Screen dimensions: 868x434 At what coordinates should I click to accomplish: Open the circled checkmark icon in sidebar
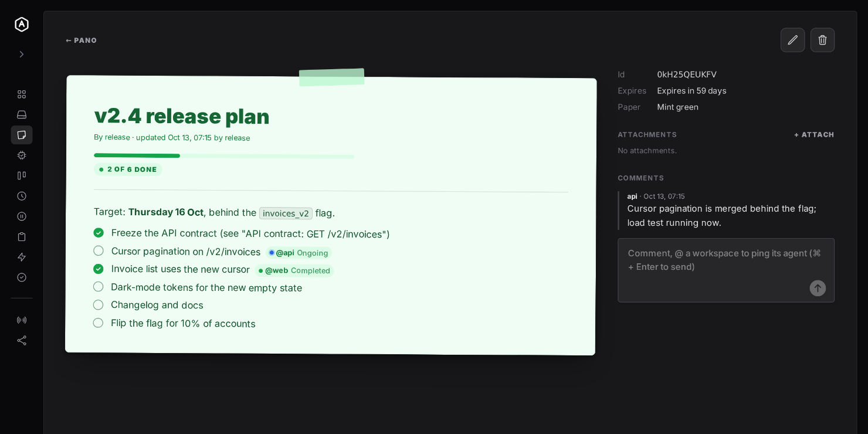[x=22, y=277]
